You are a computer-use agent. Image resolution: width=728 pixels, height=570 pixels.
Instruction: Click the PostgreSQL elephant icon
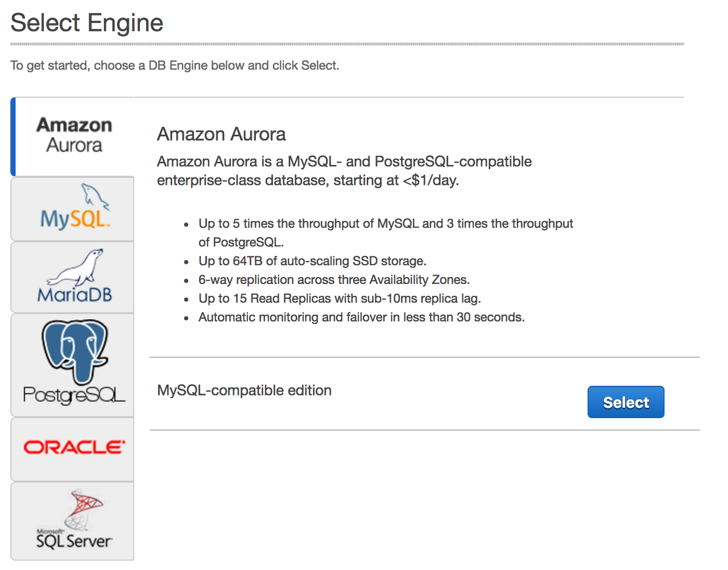pos(75,351)
